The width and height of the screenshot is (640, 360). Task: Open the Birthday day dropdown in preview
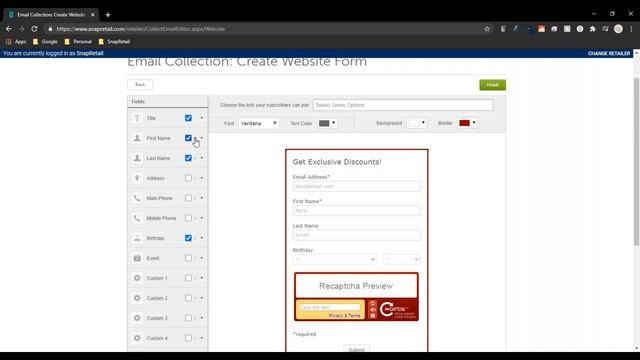pyautogui.click(x=402, y=259)
